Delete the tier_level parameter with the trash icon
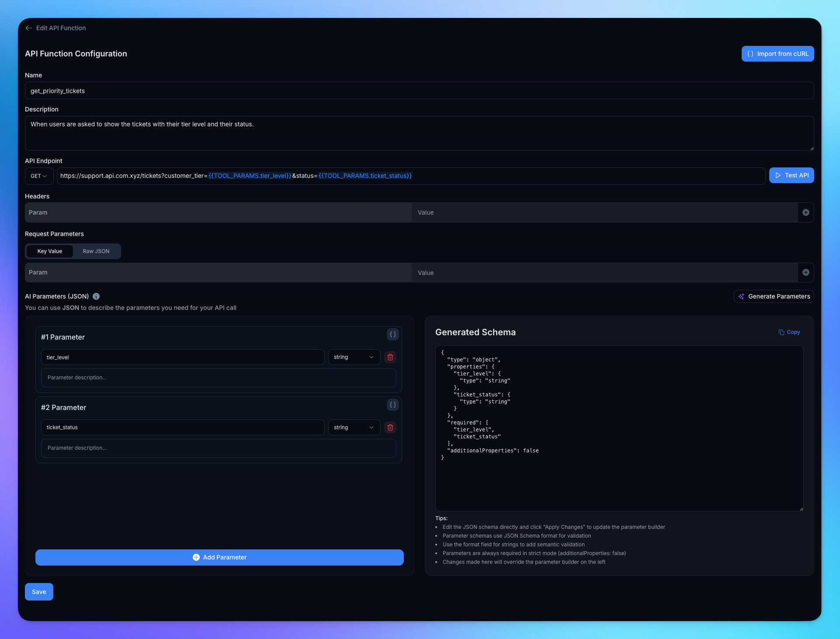The image size is (840, 639). click(x=390, y=357)
